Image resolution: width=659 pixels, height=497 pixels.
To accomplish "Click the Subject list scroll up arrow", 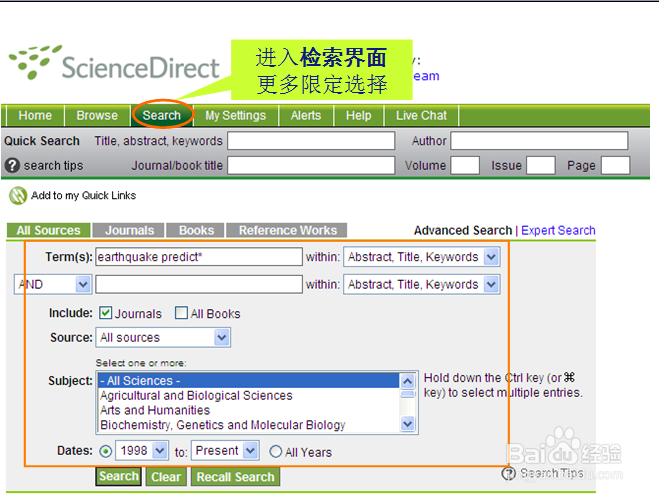I will (x=407, y=381).
